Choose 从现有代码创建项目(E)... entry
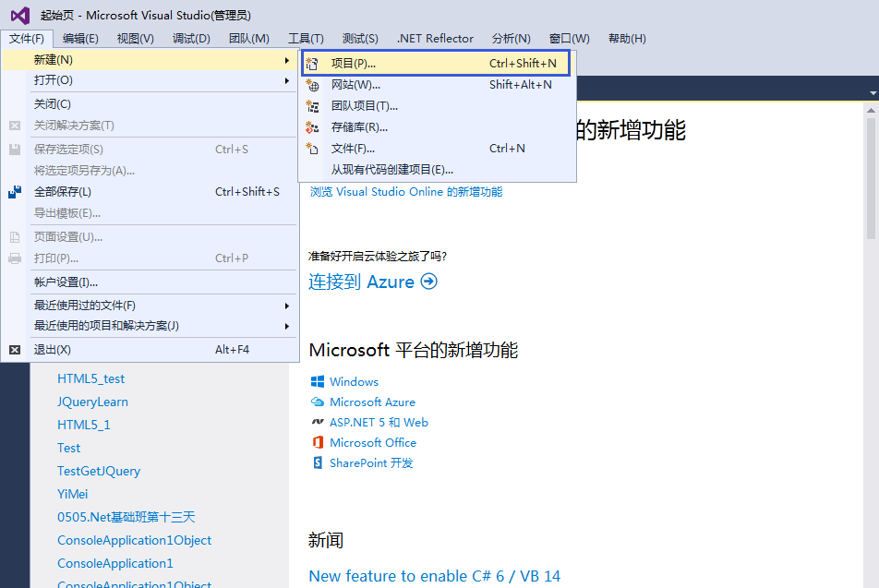The height and width of the screenshot is (588, 879). (x=438, y=170)
